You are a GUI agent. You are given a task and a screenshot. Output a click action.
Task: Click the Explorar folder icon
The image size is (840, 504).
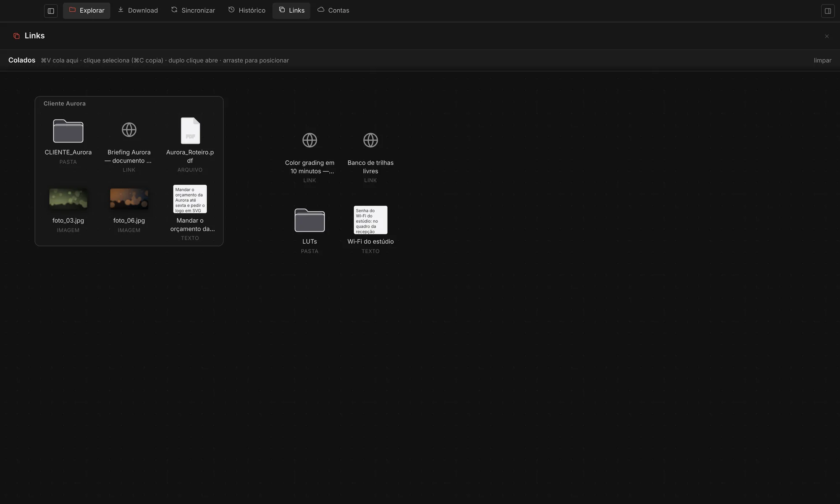(x=72, y=10)
